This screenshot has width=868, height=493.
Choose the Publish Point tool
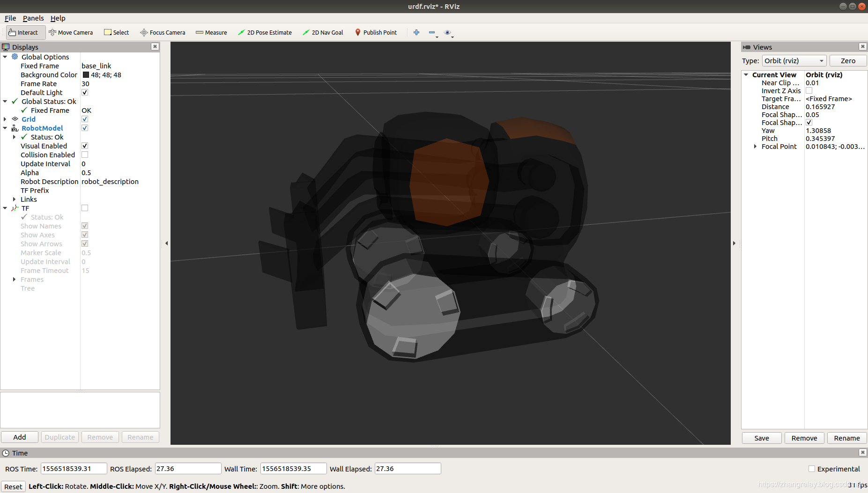click(x=376, y=32)
